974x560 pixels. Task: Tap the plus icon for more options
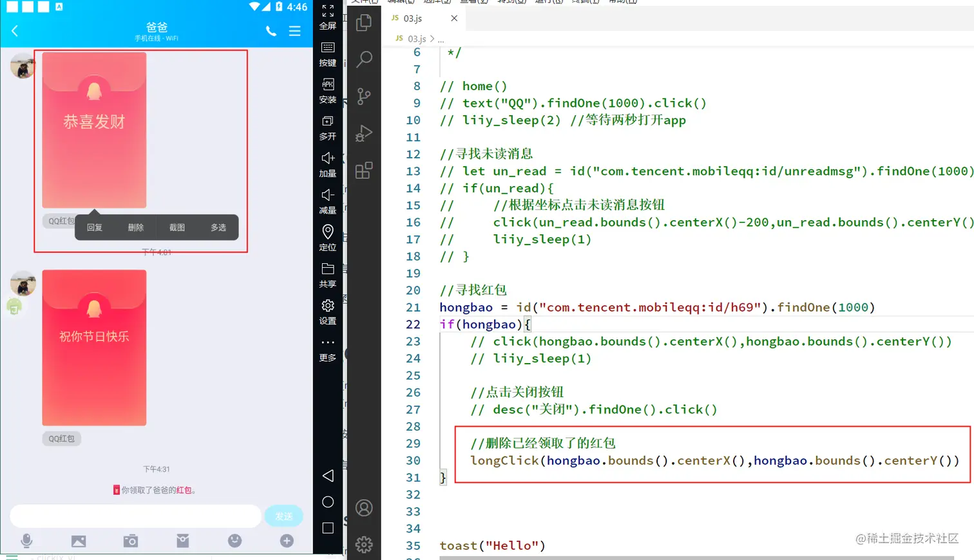[287, 541]
